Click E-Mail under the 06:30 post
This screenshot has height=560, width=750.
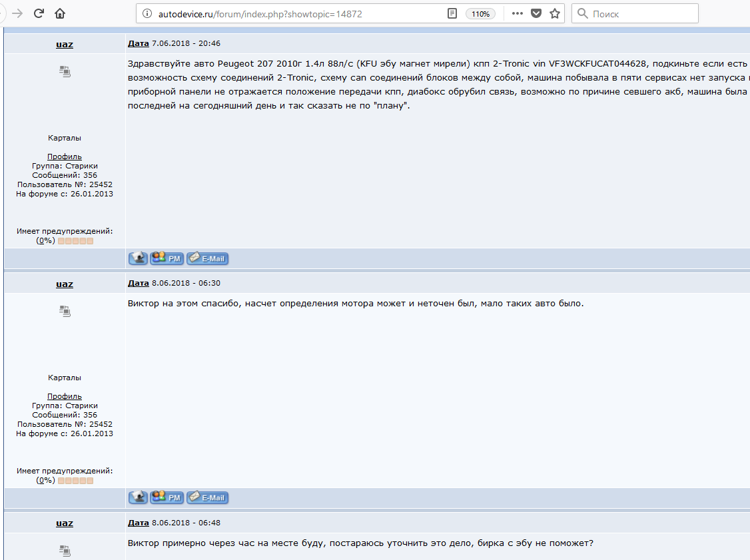click(x=208, y=497)
